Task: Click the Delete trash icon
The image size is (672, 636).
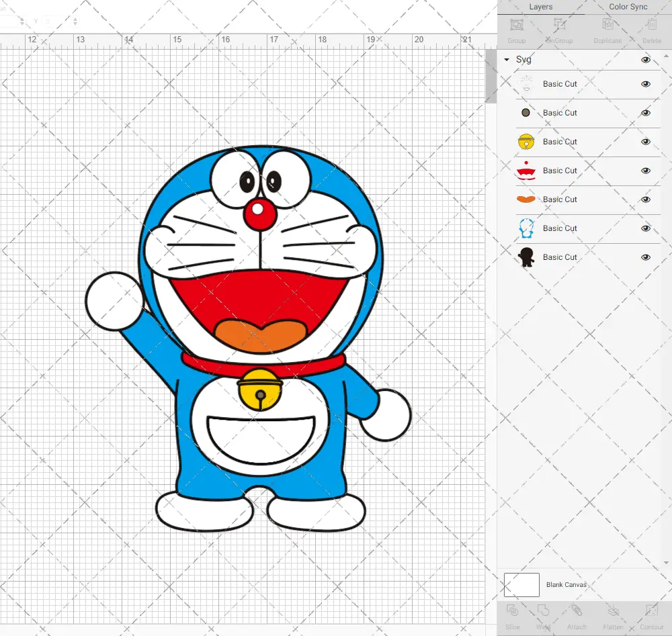Action: click(652, 25)
